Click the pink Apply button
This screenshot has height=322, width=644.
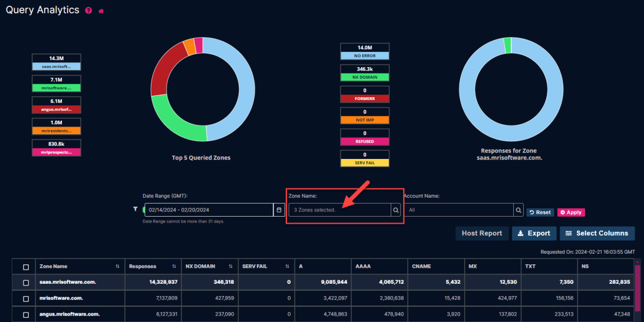click(571, 213)
